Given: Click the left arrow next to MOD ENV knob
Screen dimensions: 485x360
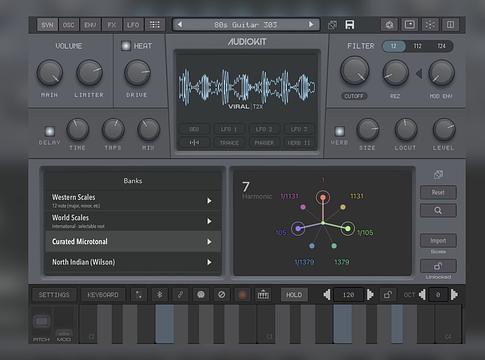Looking at the screenshot, I should pos(419,73).
